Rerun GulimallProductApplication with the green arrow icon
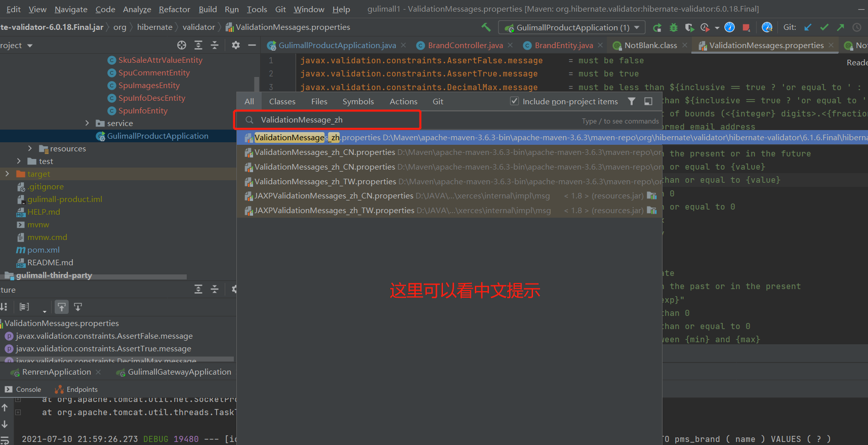The image size is (868, 445). pyautogui.click(x=657, y=27)
